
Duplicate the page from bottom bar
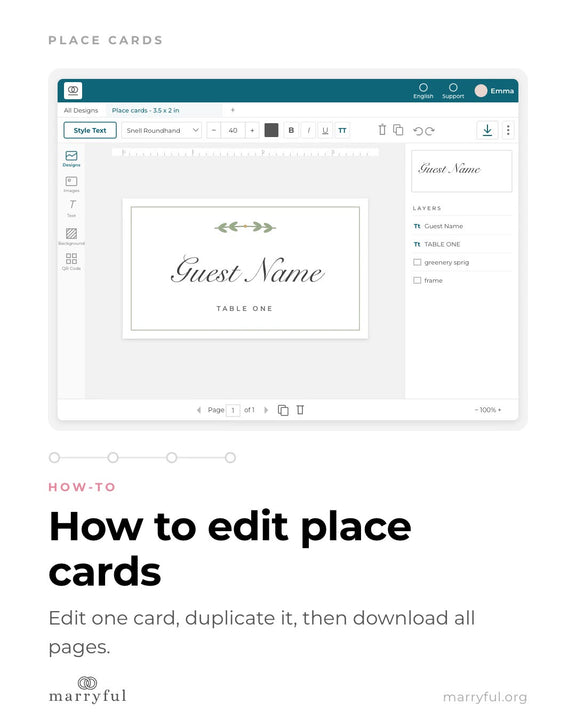pyautogui.click(x=283, y=410)
